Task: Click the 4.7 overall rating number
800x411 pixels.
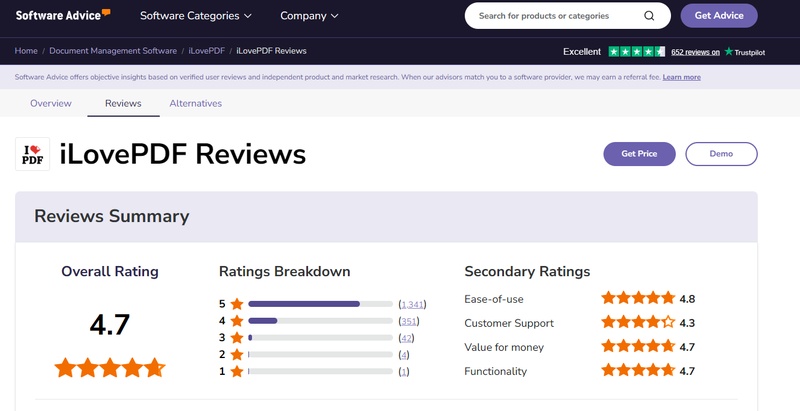Action: (110, 325)
